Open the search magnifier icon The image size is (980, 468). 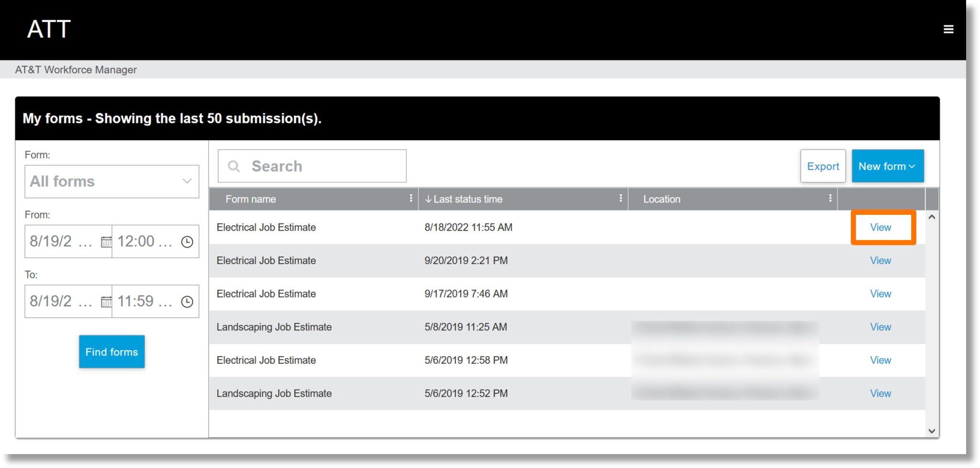(x=234, y=166)
